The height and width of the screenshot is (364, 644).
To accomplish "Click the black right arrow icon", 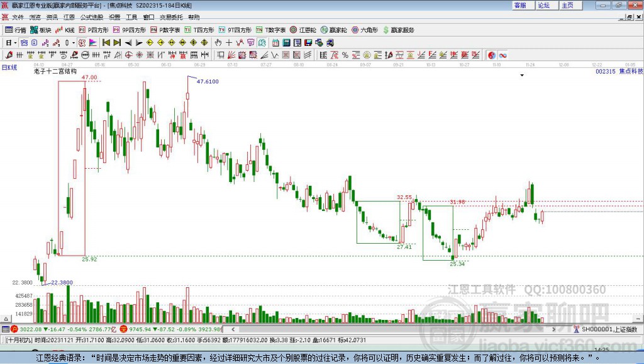I will [x=139, y=43].
